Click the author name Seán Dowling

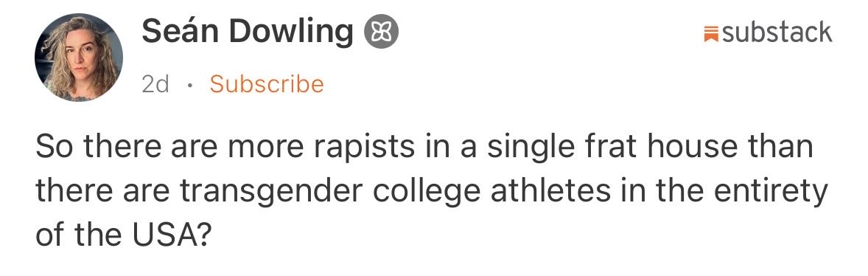[x=248, y=32]
